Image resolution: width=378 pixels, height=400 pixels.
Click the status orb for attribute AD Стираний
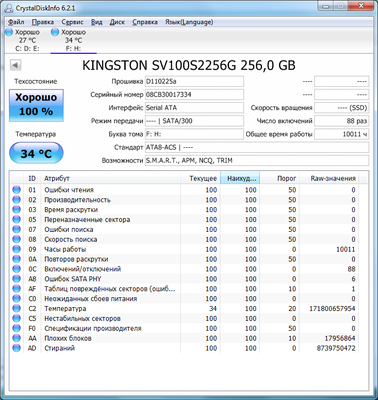(x=16, y=348)
